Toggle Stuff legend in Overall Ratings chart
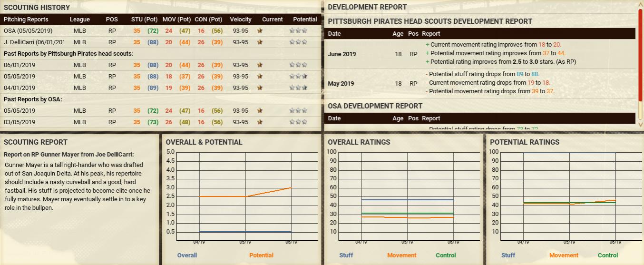This screenshot has height=265, width=644. (x=346, y=255)
